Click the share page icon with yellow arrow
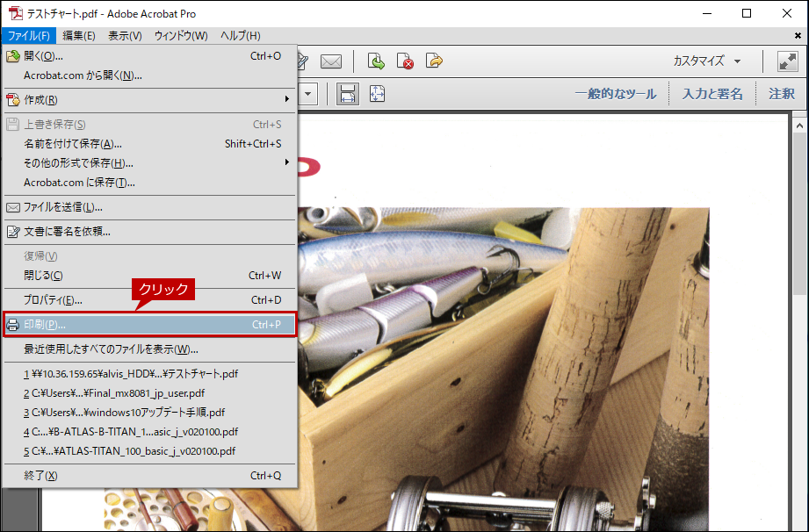The width and height of the screenshot is (809, 532). (x=434, y=61)
